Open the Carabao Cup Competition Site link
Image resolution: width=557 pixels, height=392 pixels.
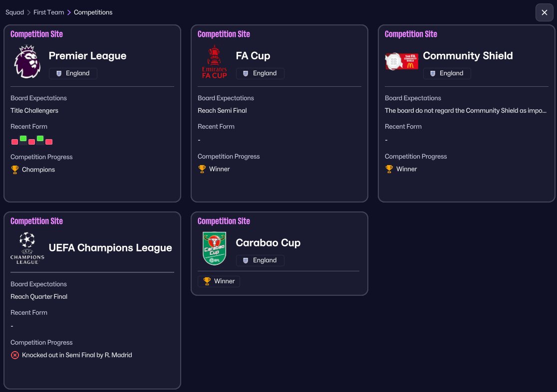[224, 221]
